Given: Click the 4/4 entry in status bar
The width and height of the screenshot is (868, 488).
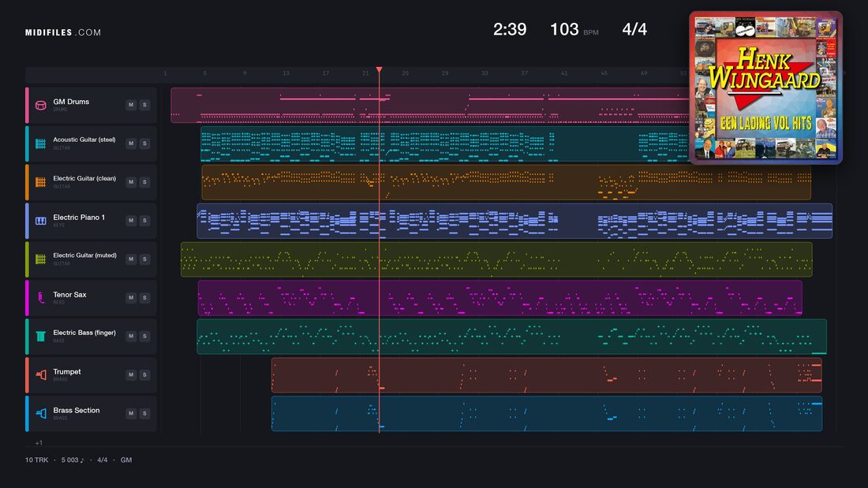Looking at the screenshot, I should (x=103, y=460).
